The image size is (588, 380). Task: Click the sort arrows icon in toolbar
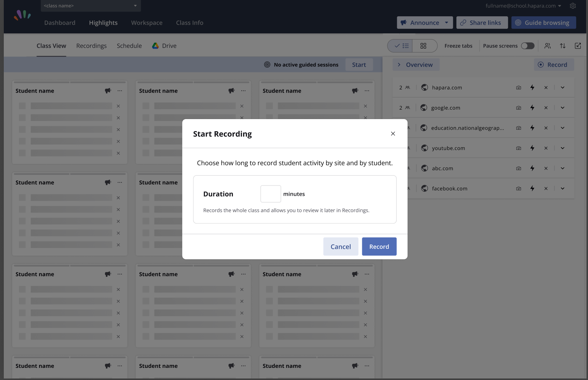click(563, 46)
